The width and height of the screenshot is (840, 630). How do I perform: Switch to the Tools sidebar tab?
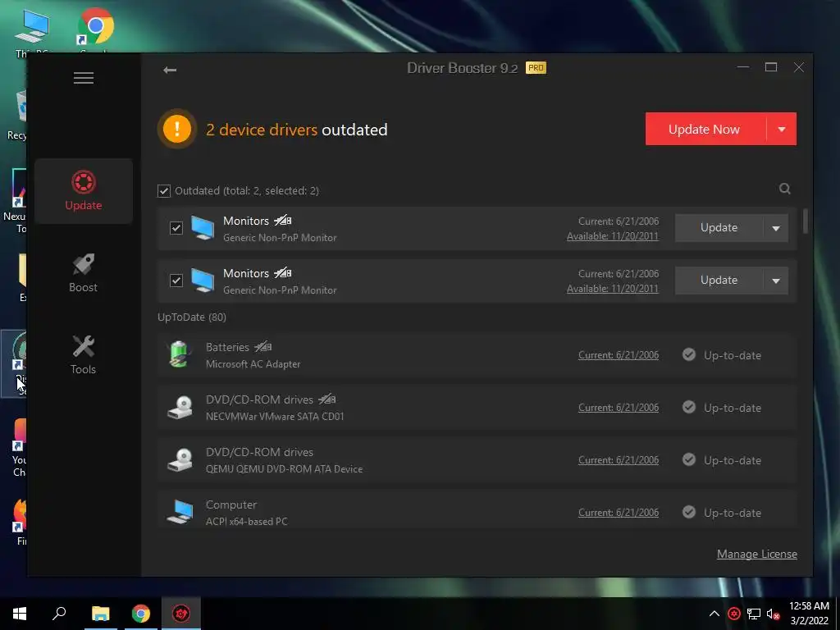tap(84, 354)
